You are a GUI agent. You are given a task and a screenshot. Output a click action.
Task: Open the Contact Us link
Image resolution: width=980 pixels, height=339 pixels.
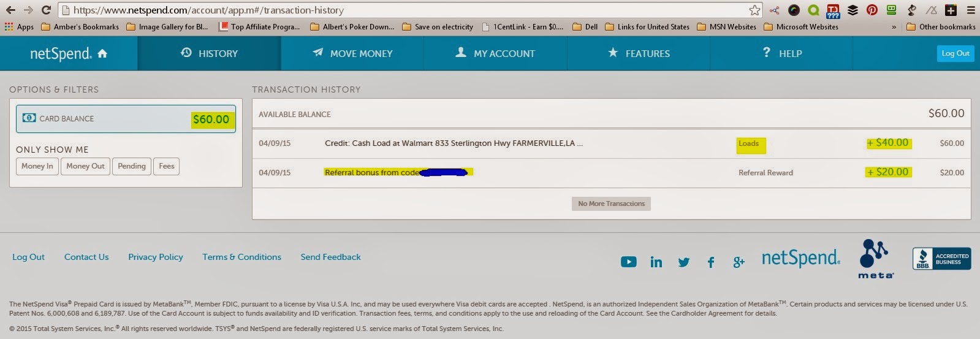pos(86,257)
